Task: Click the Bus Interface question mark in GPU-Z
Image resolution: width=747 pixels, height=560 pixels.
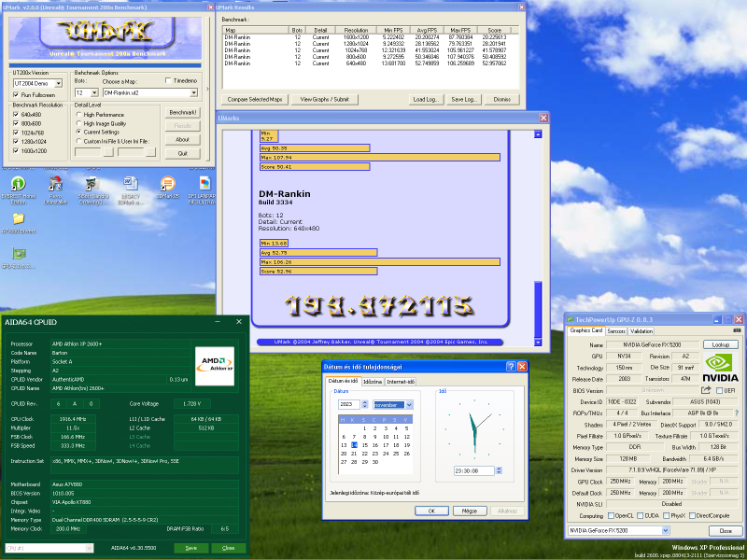Action: [737, 413]
